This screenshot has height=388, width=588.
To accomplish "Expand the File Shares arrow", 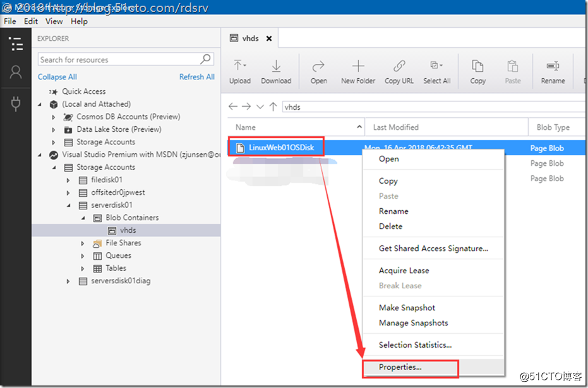I will click(83, 244).
